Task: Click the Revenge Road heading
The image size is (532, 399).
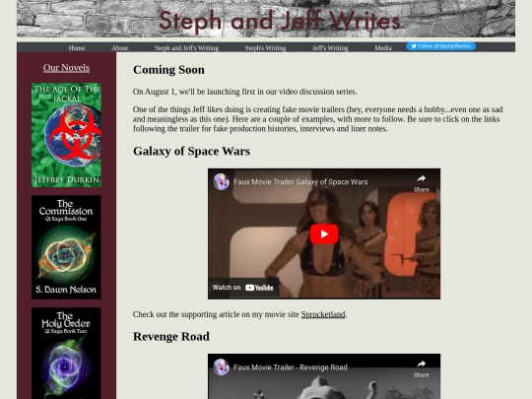Action: (171, 336)
